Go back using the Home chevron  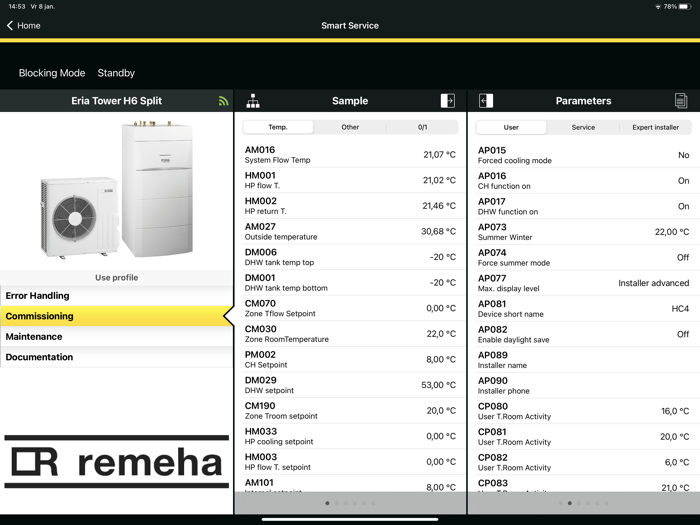click(10, 25)
